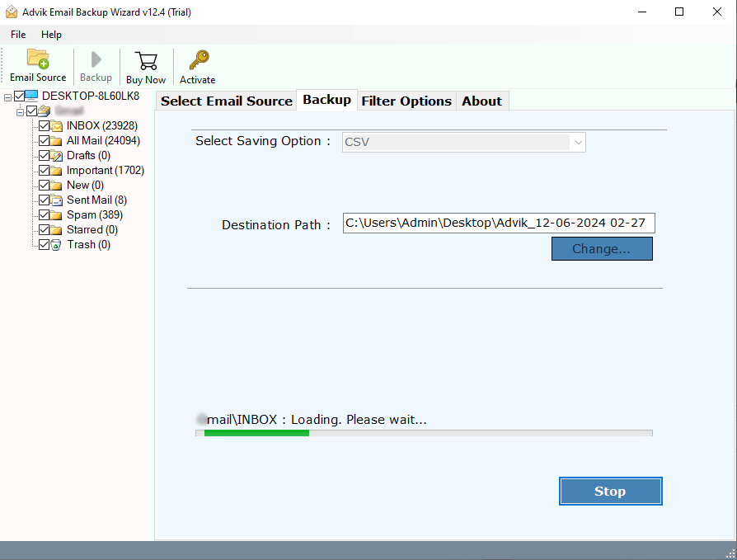Switch to the Filter Options tab
737x560 pixels.
point(406,101)
